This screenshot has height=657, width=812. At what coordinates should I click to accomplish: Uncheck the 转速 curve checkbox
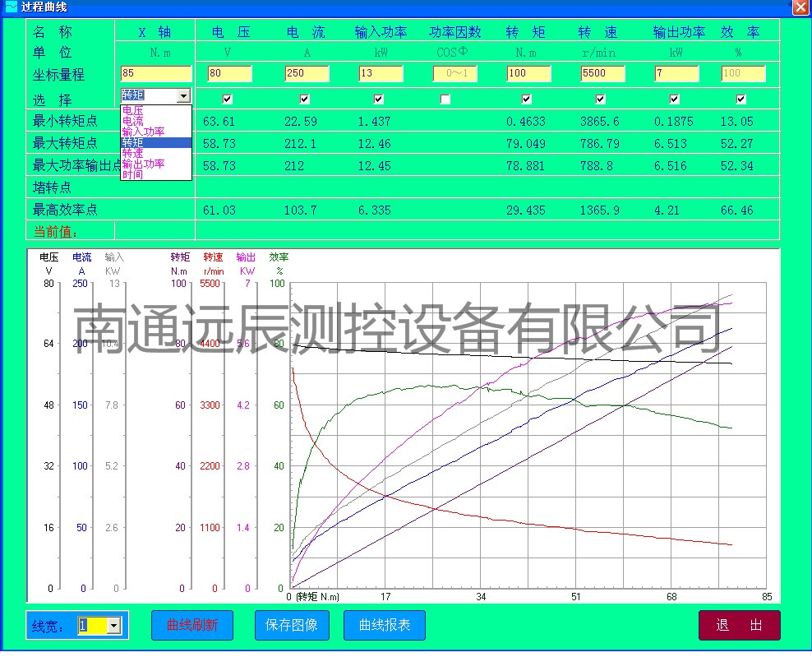pyautogui.click(x=601, y=99)
